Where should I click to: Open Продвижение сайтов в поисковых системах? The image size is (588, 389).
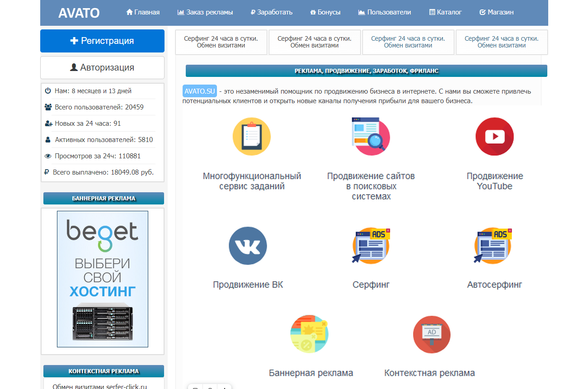(x=371, y=186)
